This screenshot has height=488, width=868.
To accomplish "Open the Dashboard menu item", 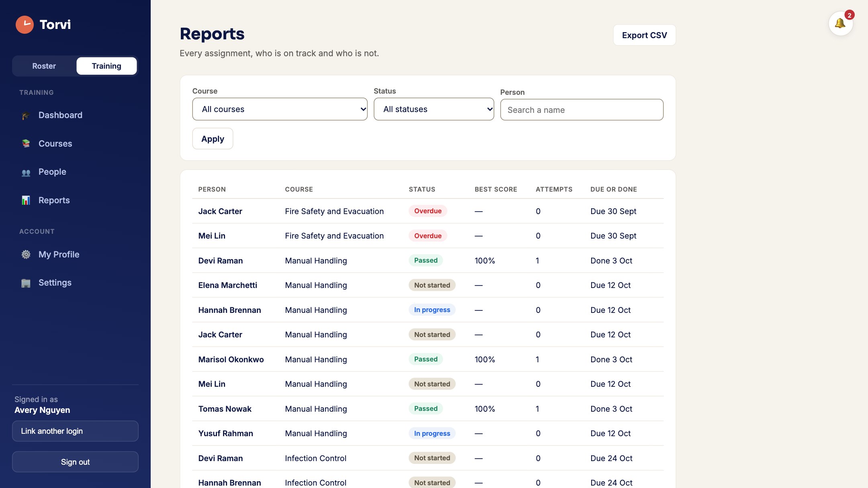I will pyautogui.click(x=75, y=115).
